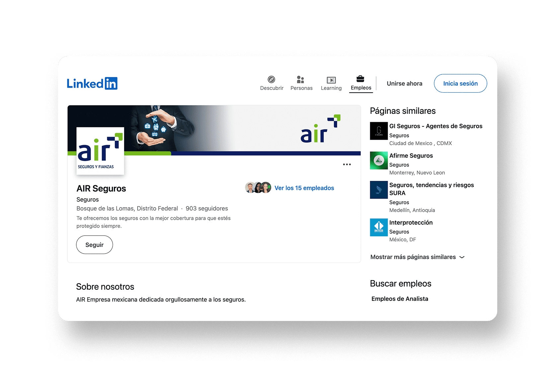Click the SURA logo image
557x392 pixels.
[x=378, y=190]
